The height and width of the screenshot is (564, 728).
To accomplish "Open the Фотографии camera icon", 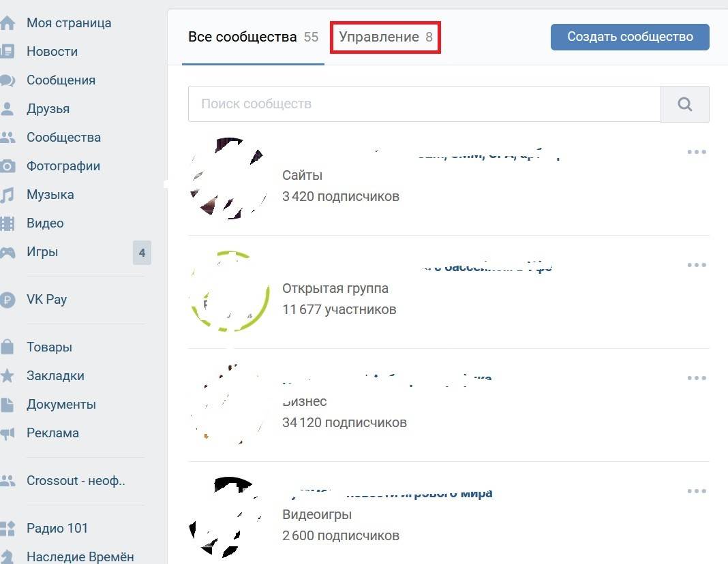I will click(x=7, y=166).
